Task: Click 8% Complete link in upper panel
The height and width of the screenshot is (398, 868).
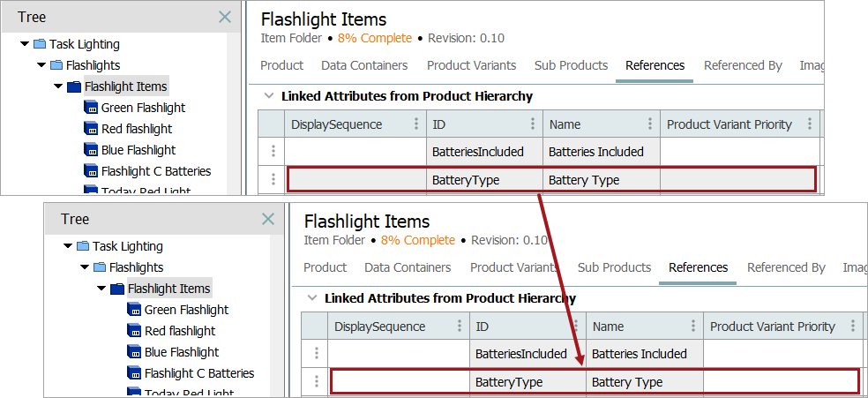Action: coord(374,38)
